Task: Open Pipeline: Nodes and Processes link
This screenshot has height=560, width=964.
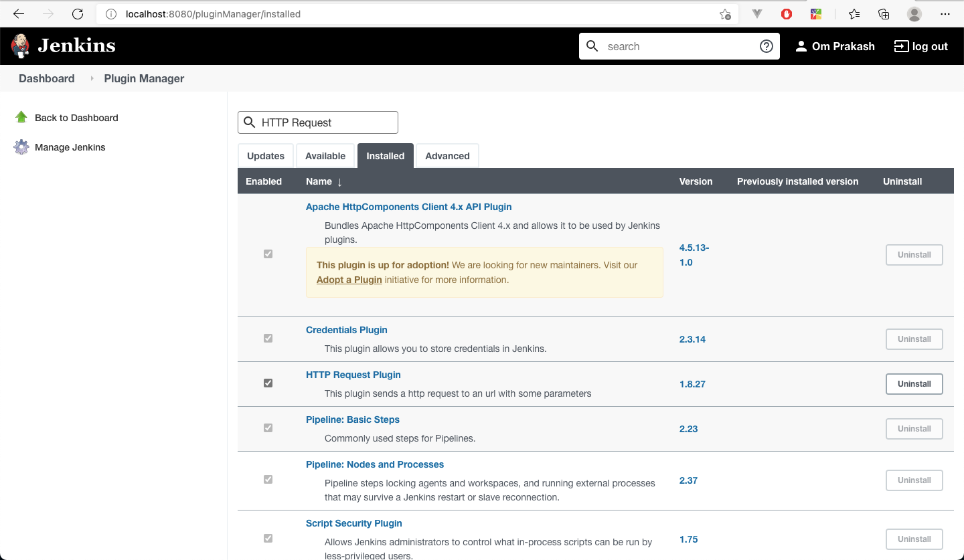Action: tap(375, 464)
